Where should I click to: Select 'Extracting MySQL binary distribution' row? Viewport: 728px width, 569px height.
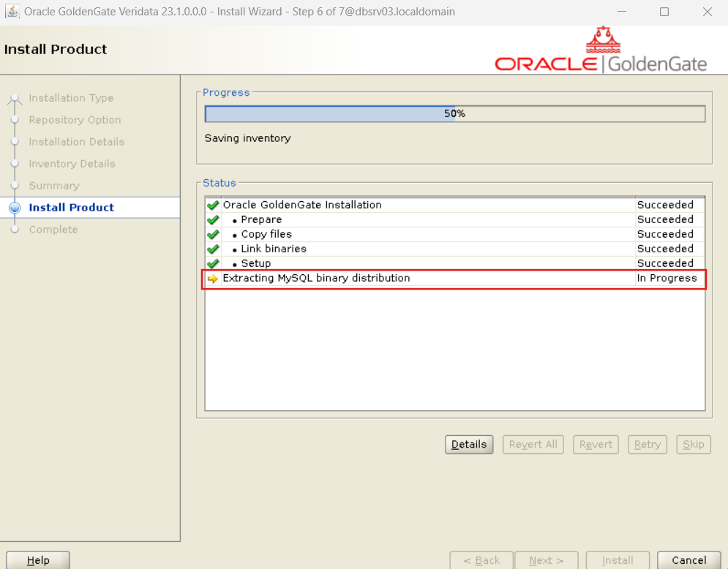(455, 278)
